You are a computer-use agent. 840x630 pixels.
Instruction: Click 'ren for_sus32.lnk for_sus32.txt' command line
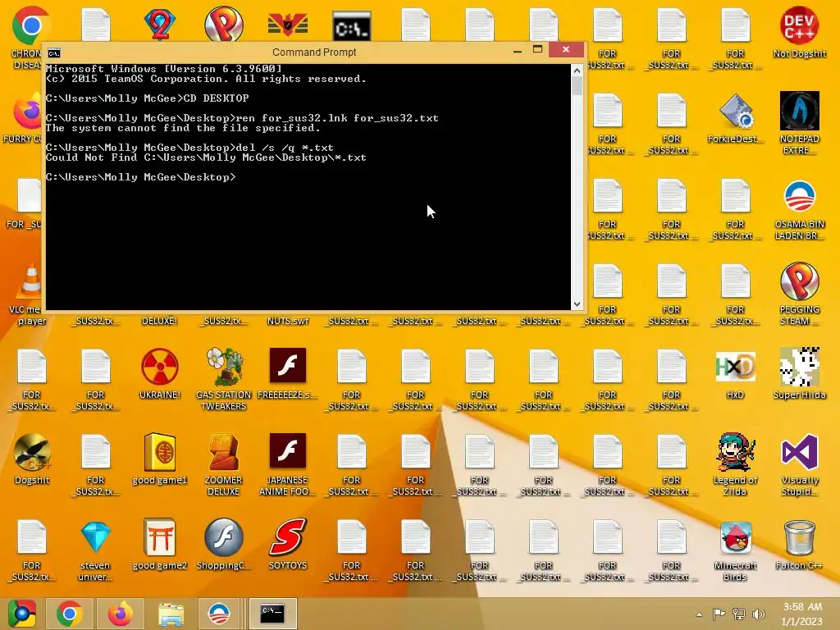click(337, 118)
